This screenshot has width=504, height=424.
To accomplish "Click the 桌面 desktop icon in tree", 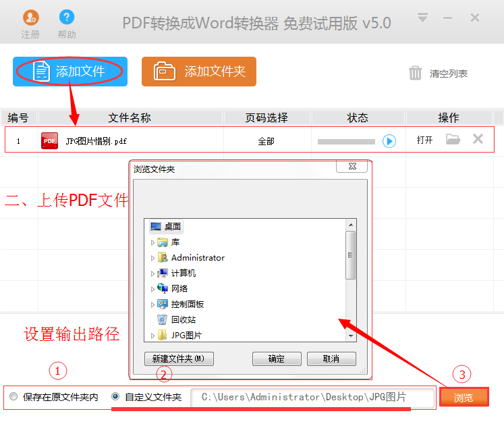I will (x=156, y=226).
